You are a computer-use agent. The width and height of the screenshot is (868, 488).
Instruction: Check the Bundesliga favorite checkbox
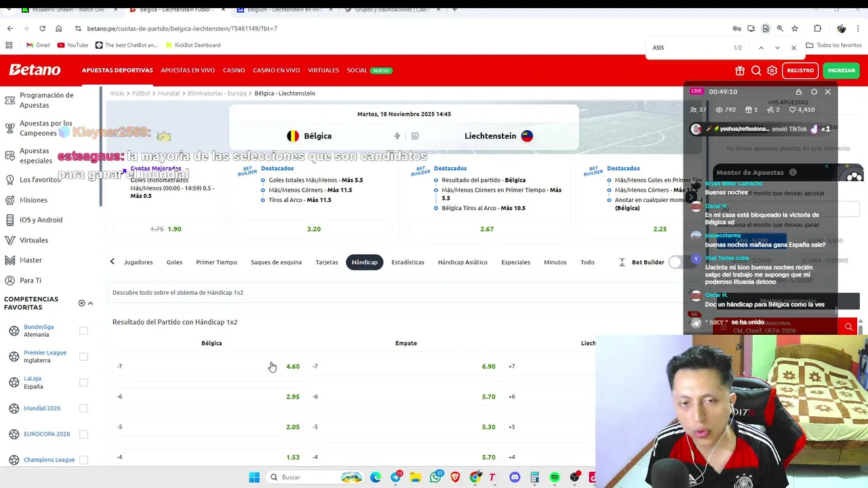click(83, 331)
